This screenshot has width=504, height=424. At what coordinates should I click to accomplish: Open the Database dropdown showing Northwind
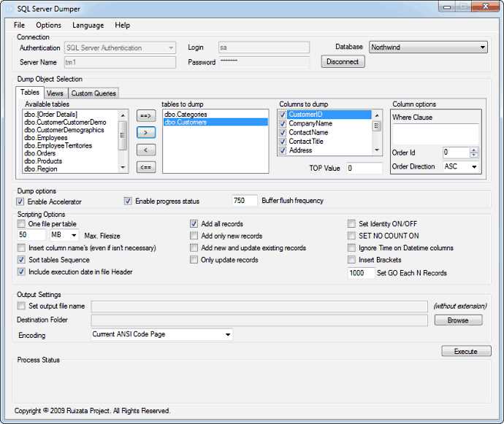[x=428, y=47]
